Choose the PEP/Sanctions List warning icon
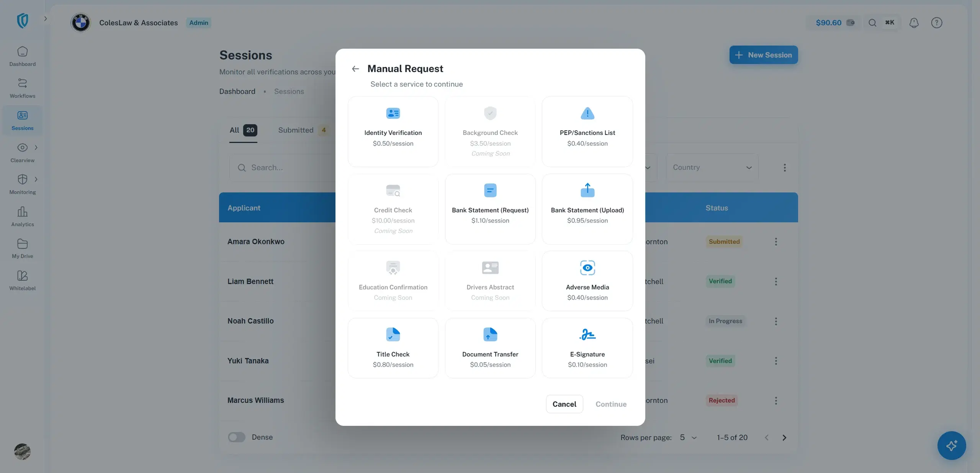 click(x=587, y=113)
